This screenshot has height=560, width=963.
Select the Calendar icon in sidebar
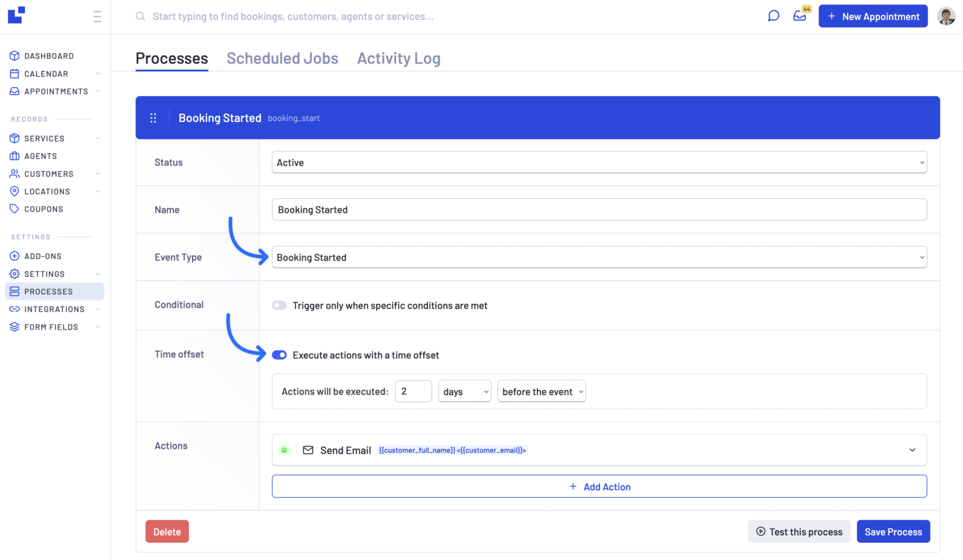tap(14, 73)
